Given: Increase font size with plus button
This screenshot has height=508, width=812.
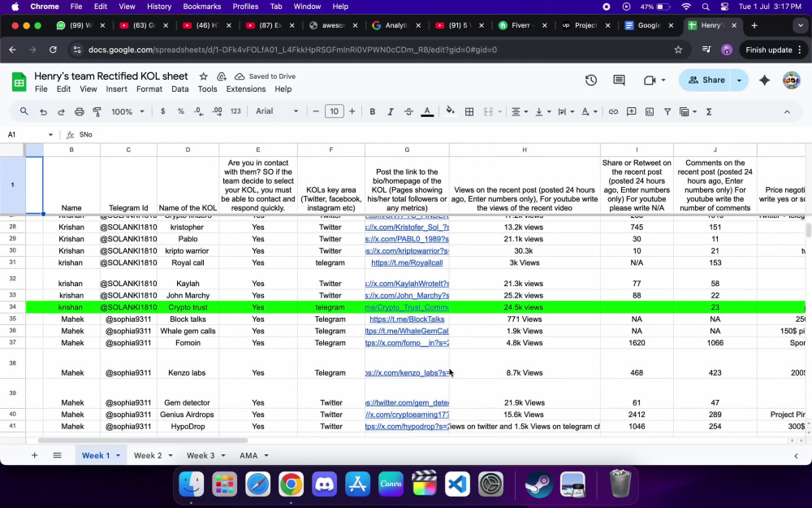Looking at the screenshot, I should [x=352, y=111].
